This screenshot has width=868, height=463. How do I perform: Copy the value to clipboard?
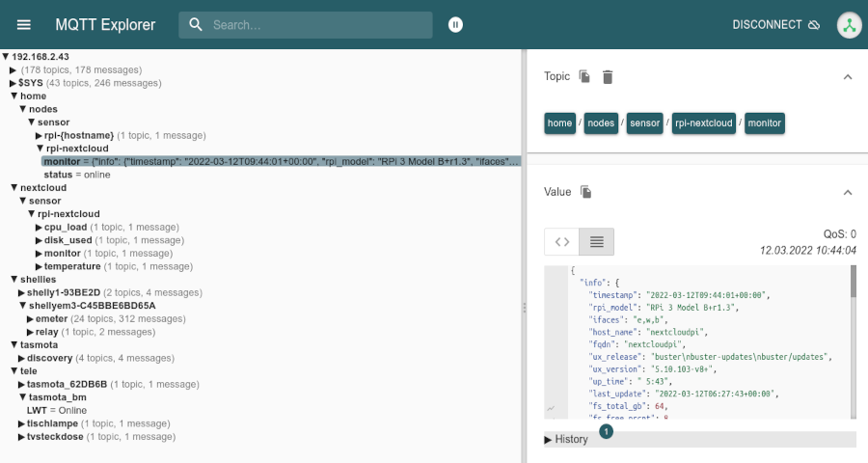585,192
